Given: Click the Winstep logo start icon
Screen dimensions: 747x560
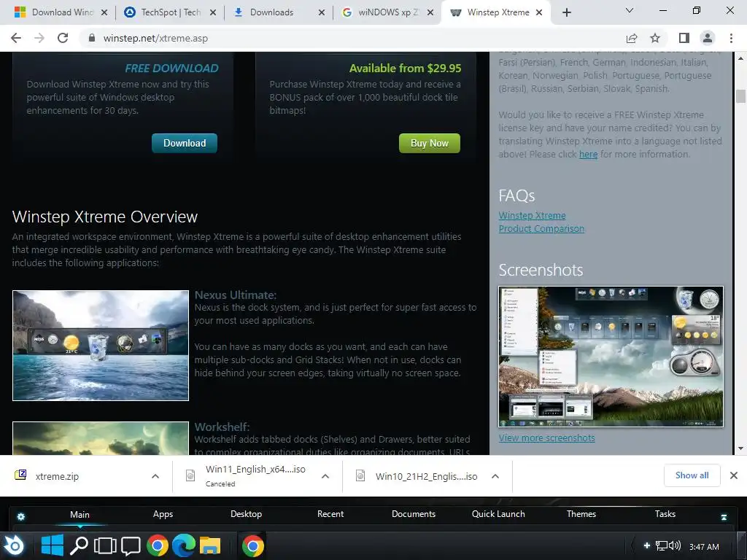Looking at the screenshot, I should [15, 545].
